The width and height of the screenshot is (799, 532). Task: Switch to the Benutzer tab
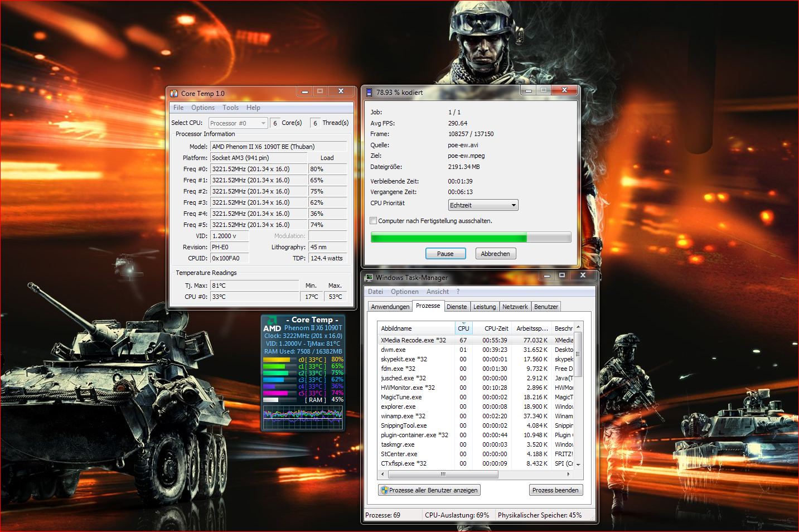(546, 307)
